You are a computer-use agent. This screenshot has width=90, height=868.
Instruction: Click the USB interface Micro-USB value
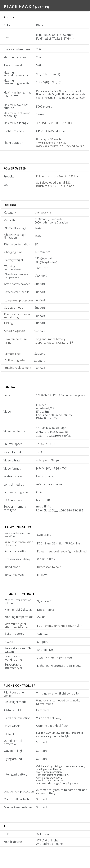point(43,500)
